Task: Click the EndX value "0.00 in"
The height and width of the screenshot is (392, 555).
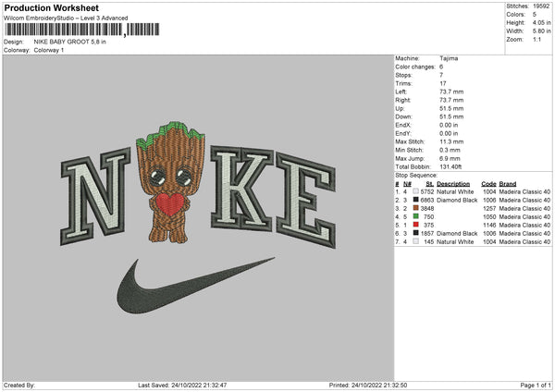Action: pos(449,125)
